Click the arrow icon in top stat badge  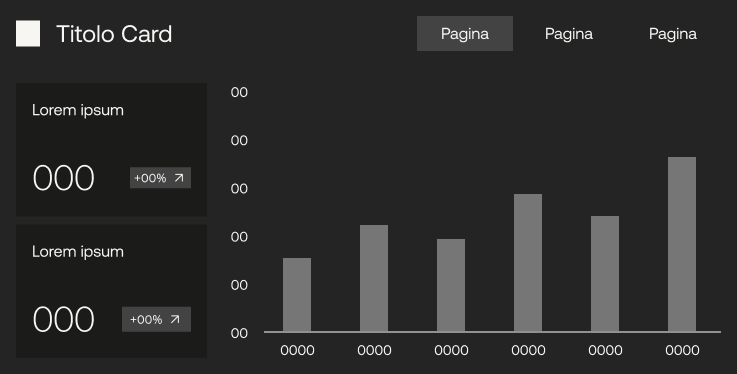(x=179, y=178)
